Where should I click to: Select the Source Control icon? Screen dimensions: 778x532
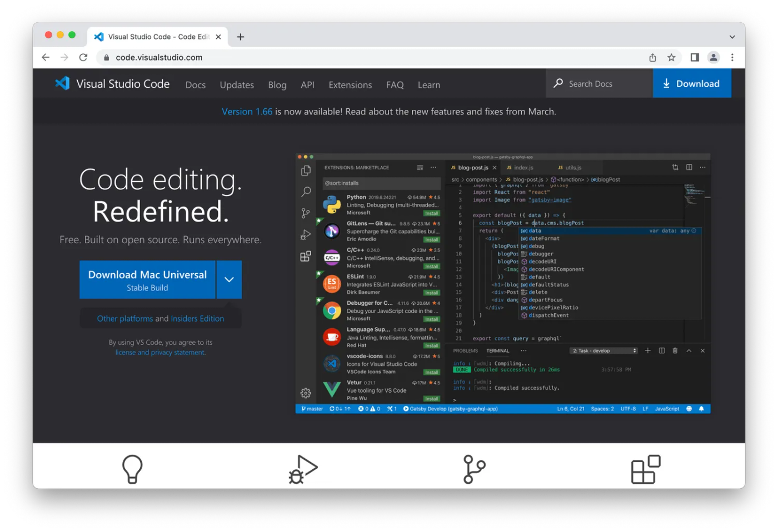[306, 213]
